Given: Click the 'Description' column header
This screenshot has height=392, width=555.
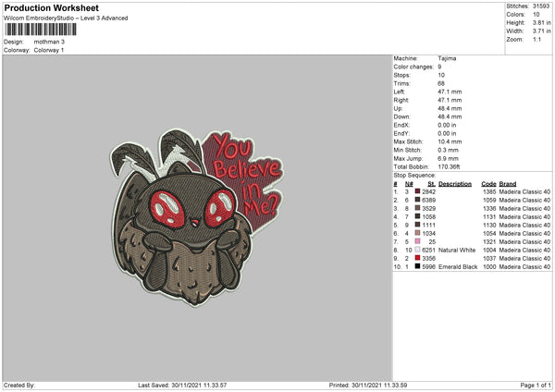Looking at the screenshot, I should click(455, 184).
